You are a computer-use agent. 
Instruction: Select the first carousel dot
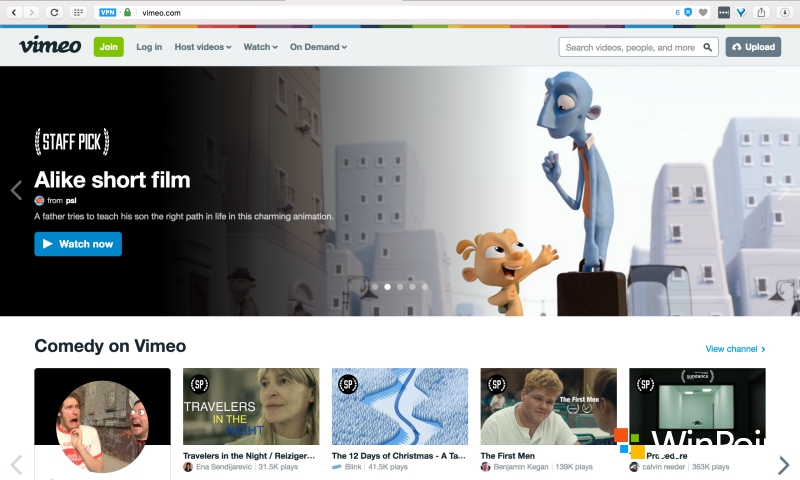pos(375,287)
